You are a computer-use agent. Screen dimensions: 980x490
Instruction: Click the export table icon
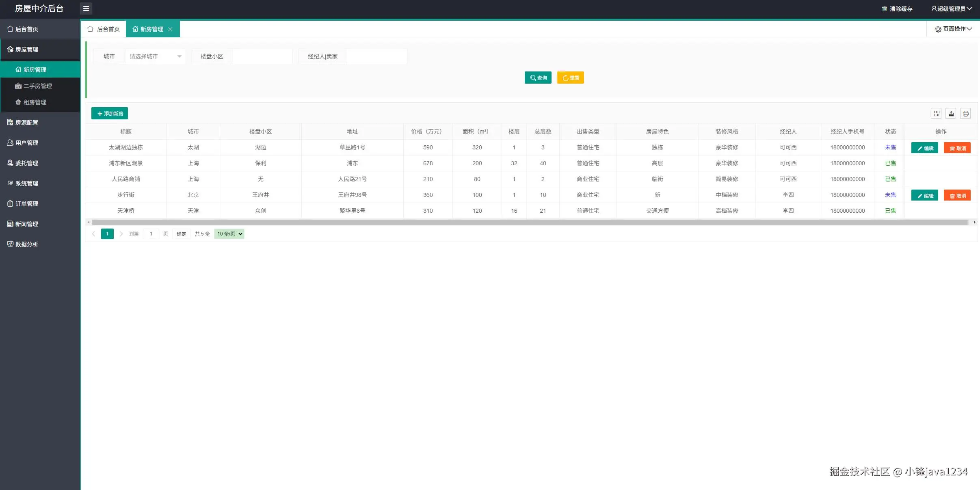[951, 114]
